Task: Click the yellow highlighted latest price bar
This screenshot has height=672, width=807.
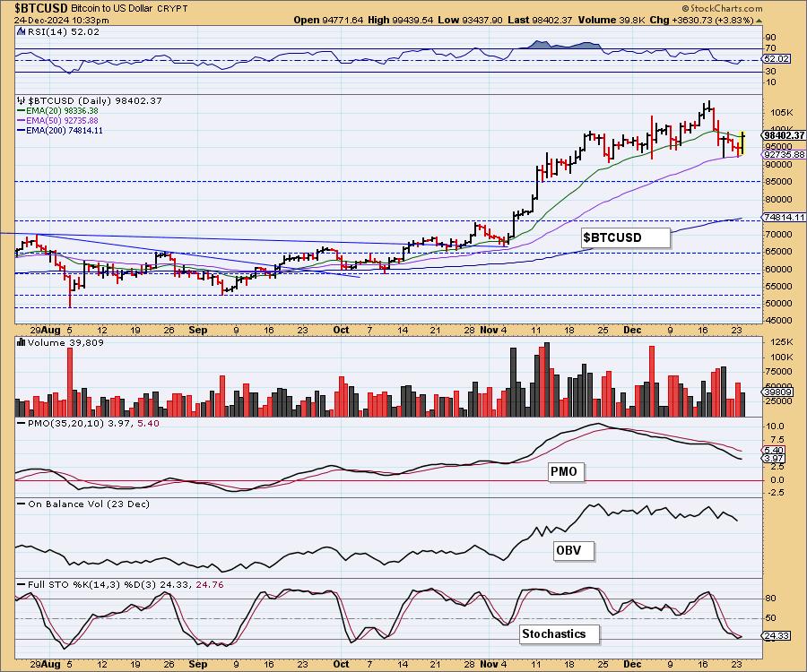Action: tap(742, 143)
